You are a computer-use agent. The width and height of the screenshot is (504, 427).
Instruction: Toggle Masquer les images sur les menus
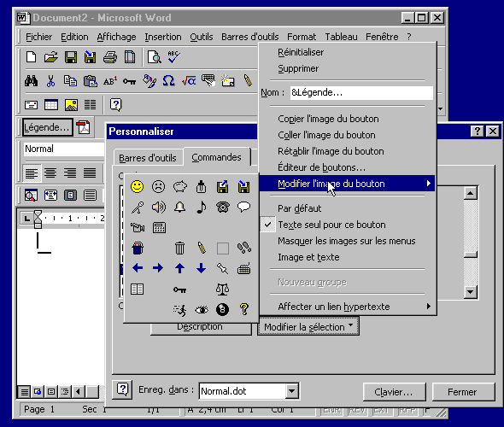click(x=347, y=241)
